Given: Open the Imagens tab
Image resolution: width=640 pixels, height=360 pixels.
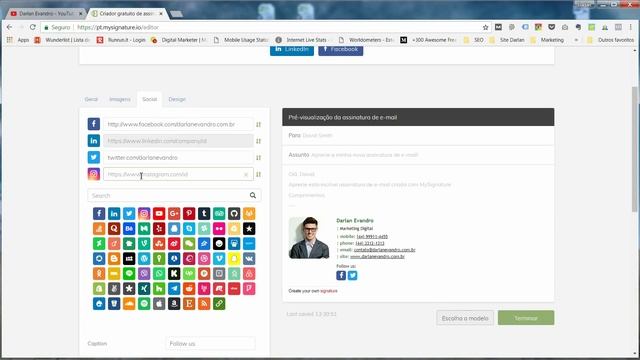Looking at the screenshot, I should coord(120,99).
